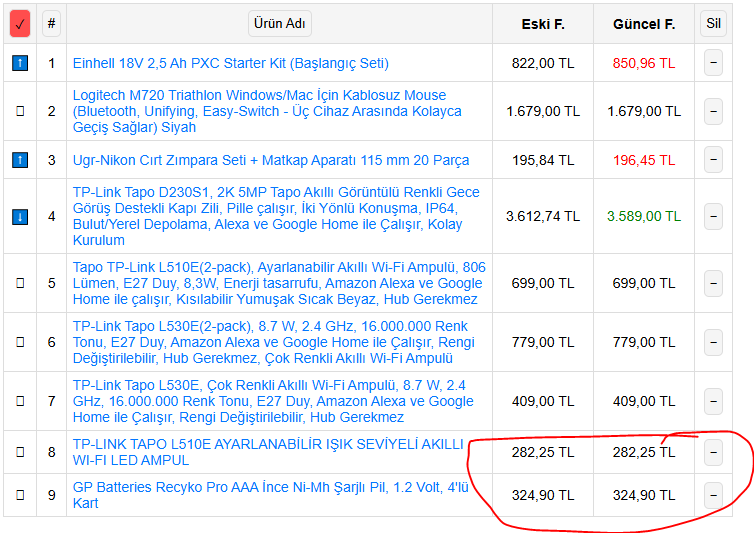This screenshot has height=533, width=754.
Task: Open the GP Batteries Recyko Pro AAA link
Action: click(270, 495)
